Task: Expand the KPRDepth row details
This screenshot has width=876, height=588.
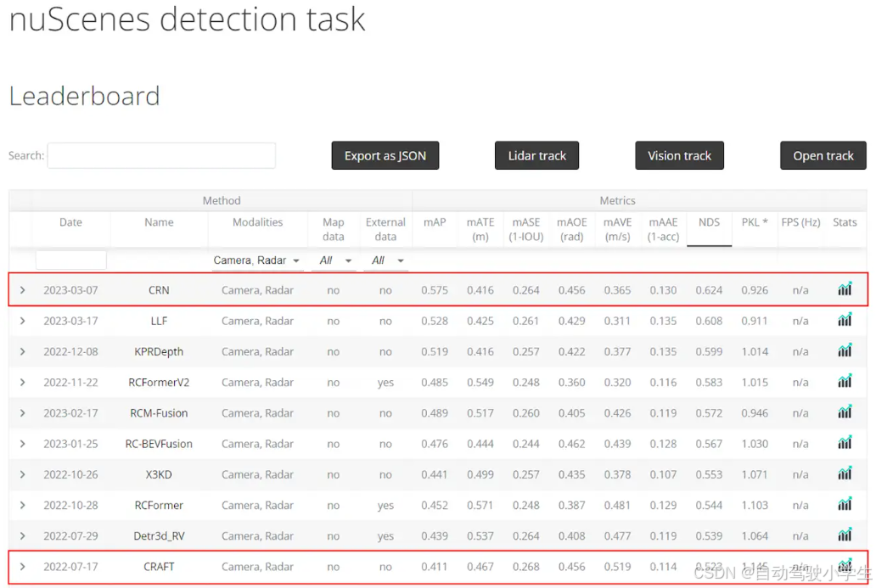Action: pos(22,351)
